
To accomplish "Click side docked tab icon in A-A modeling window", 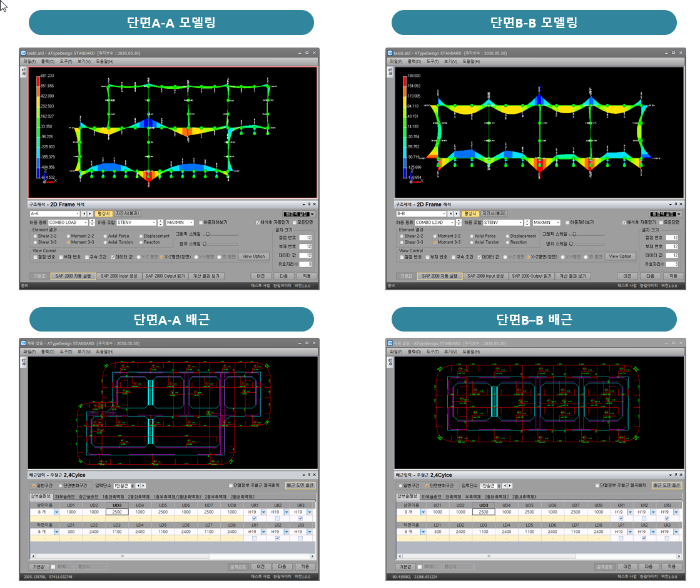I will coord(23,72).
